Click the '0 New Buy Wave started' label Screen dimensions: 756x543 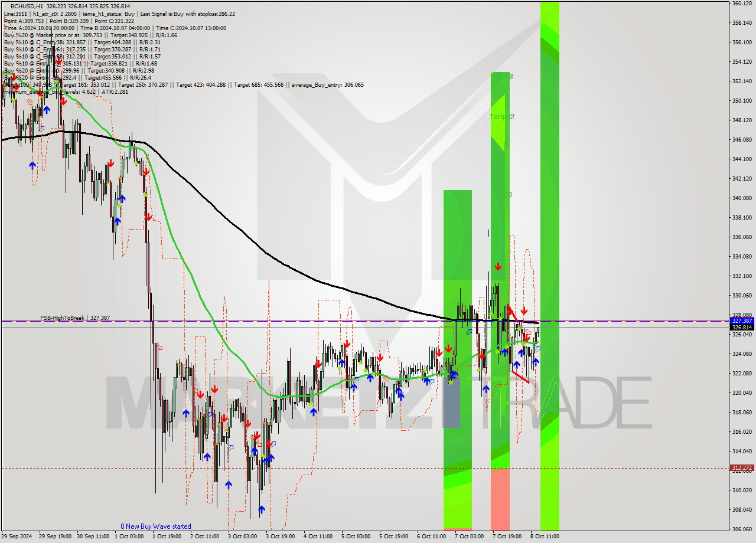(156, 526)
